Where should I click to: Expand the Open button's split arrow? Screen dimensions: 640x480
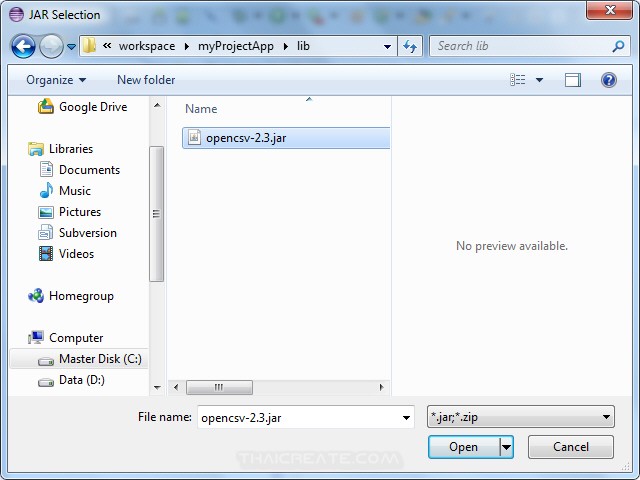[x=506, y=447]
